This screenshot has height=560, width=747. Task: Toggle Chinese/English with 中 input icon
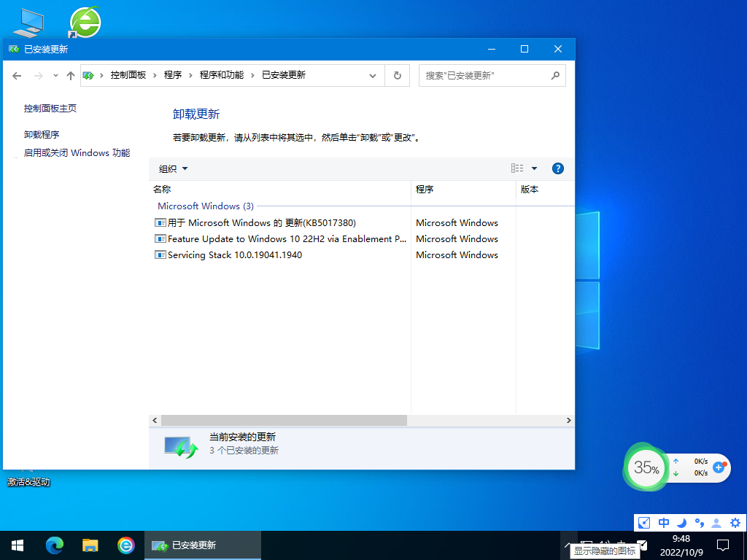click(663, 523)
